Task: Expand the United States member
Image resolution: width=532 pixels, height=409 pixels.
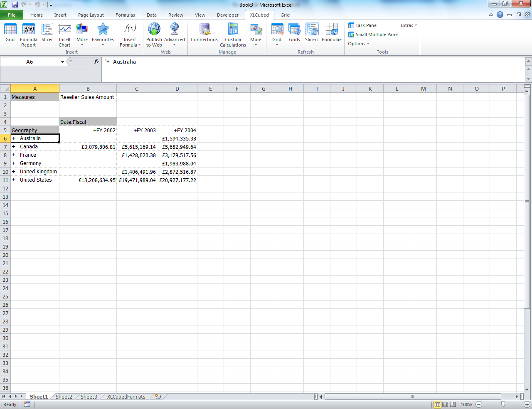Action: [x=13, y=180]
